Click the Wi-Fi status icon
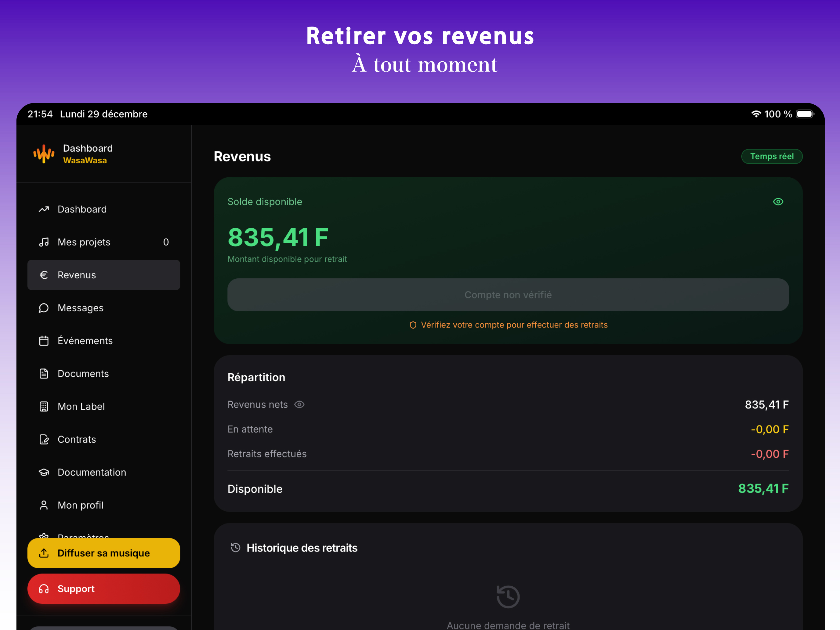Image resolution: width=840 pixels, height=630 pixels. point(756,114)
